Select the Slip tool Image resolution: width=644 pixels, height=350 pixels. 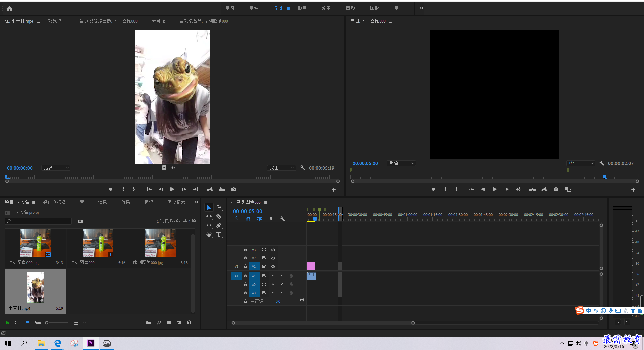click(209, 226)
